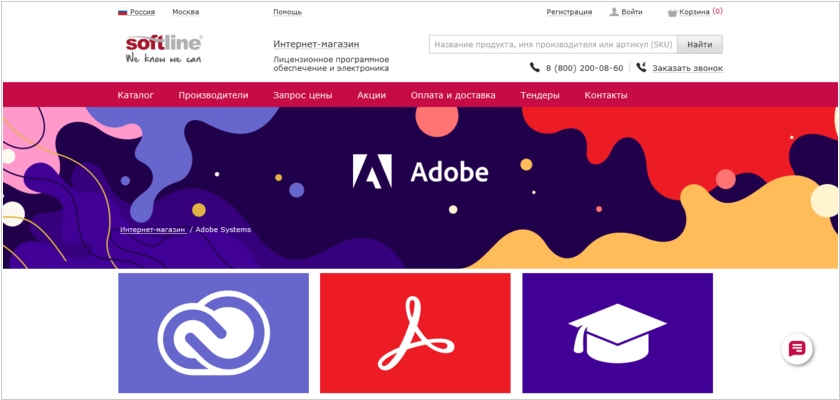Screen dimensions: 840x400
Task: Click the Russian flag icon
Action: coord(123,12)
